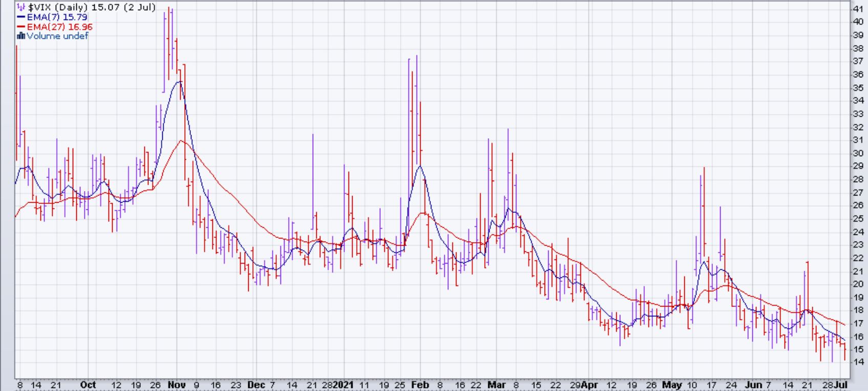Screen dimensions: 868x391
Task: Click the Apr label on the date axis
Action: [x=590, y=385]
